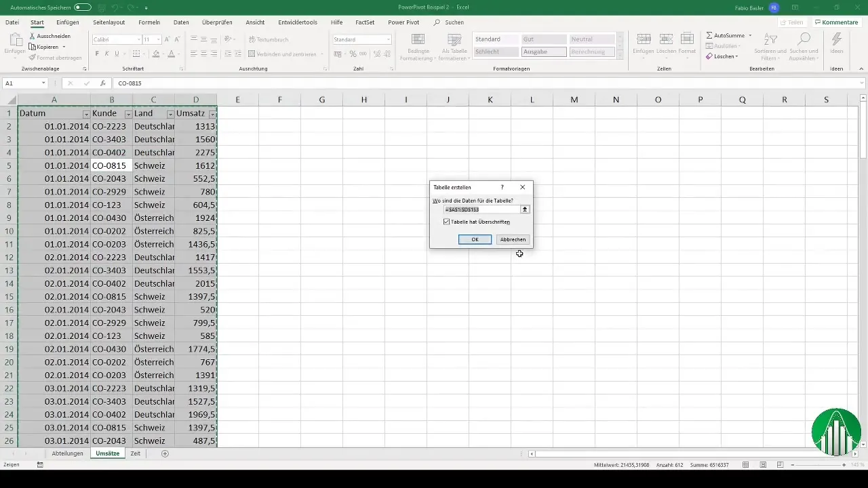Switch to the Daten ribbon tab
The image size is (868, 488).
coord(181,22)
